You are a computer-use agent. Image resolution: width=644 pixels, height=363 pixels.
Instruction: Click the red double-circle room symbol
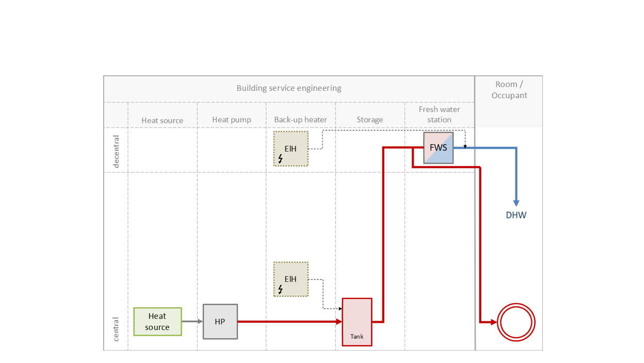click(x=516, y=322)
